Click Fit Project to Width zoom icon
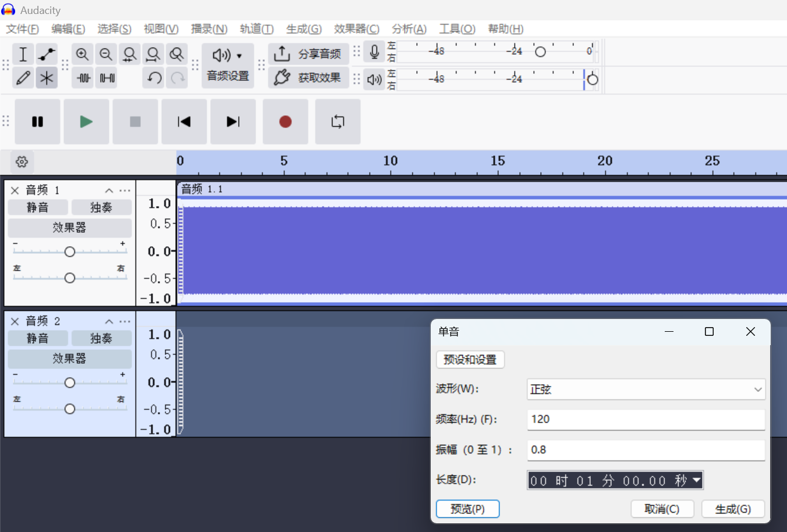The width and height of the screenshot is (787, 532). tap(153, 54)
